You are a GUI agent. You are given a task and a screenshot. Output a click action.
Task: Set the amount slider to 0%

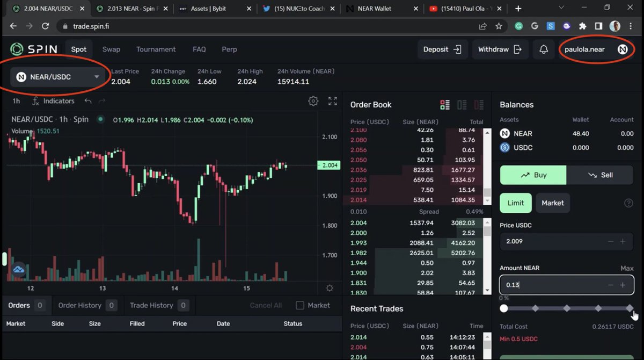tap(503, 308)
